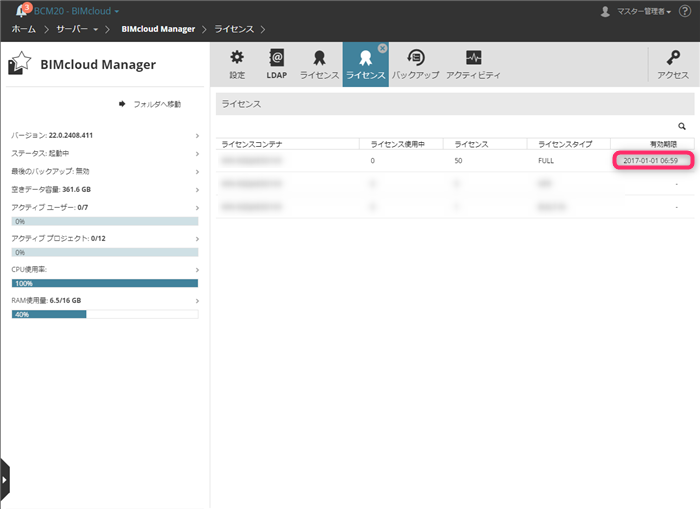Expand the collapsed side panel arrow
Viewport: 700px width, 509px height.
coord(4,480)
